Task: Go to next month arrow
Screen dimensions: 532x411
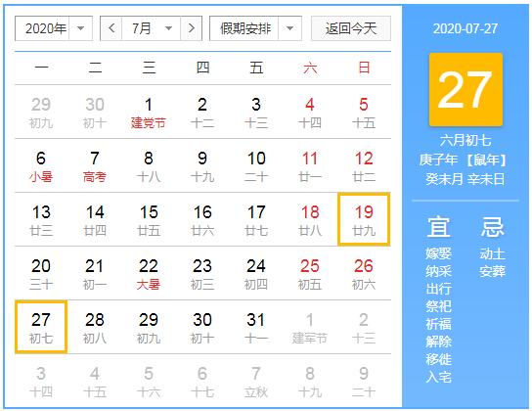Action: [192, 28]
